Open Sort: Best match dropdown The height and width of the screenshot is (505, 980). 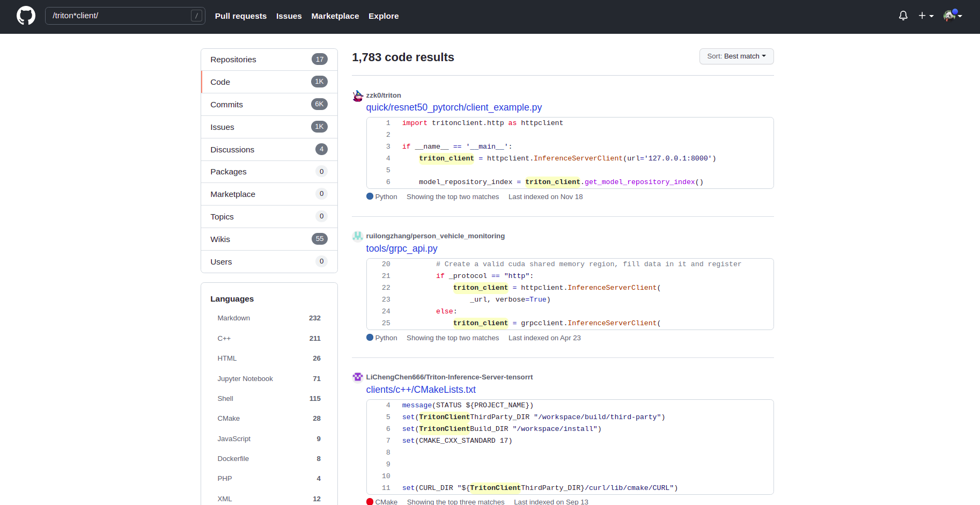[736, 56]
